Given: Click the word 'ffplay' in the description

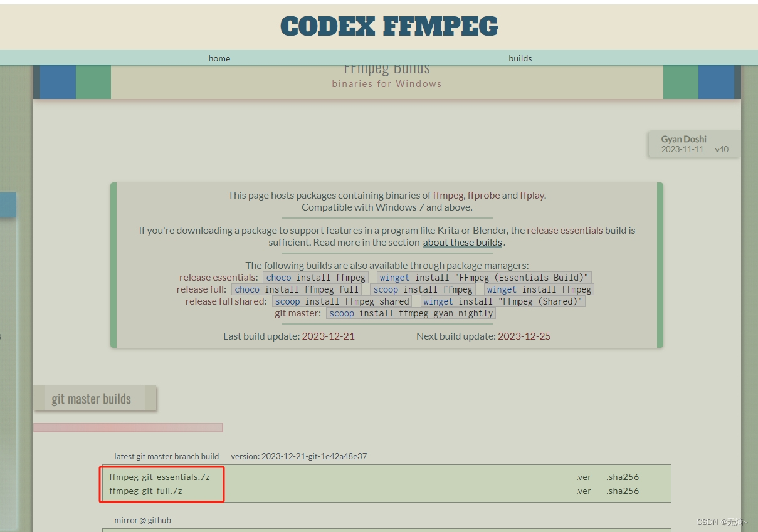Looking at the screenshot, I should point(532,195).
